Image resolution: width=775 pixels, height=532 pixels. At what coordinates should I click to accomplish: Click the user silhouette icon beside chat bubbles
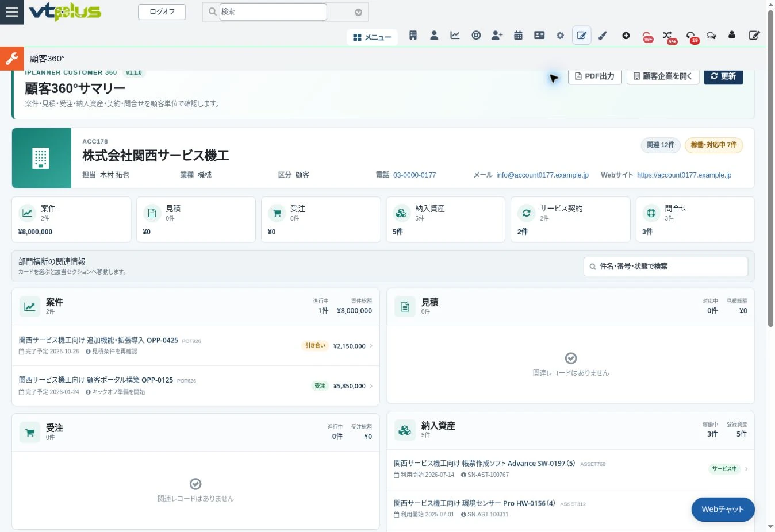[732, 35]
